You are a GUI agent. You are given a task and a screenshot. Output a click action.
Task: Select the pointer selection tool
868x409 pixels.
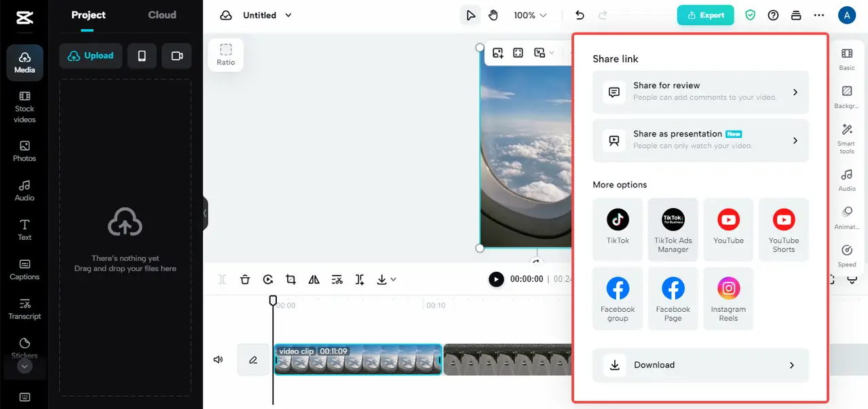tap(470, 15)
